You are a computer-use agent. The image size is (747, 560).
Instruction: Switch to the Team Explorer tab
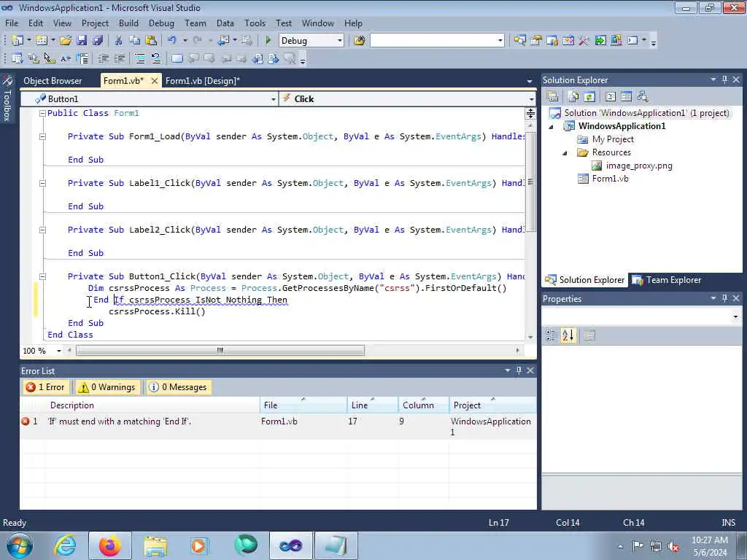tap(667, 280)
